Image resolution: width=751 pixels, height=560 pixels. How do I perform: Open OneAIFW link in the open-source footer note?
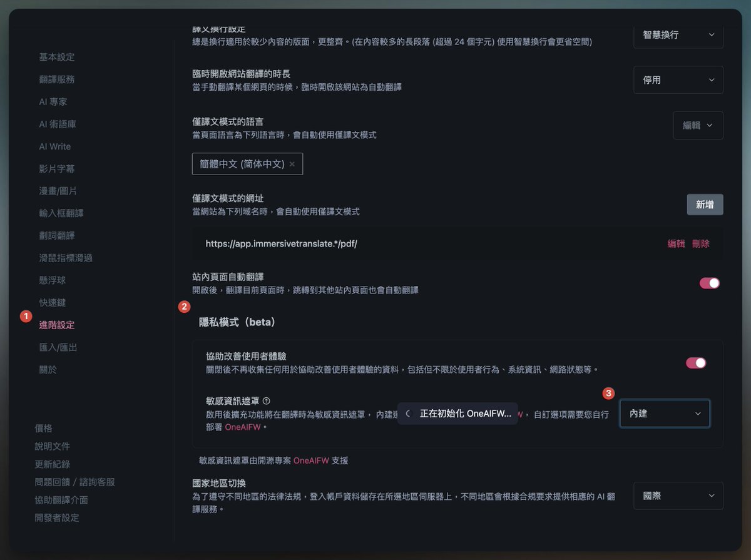(x=311, y=461)
